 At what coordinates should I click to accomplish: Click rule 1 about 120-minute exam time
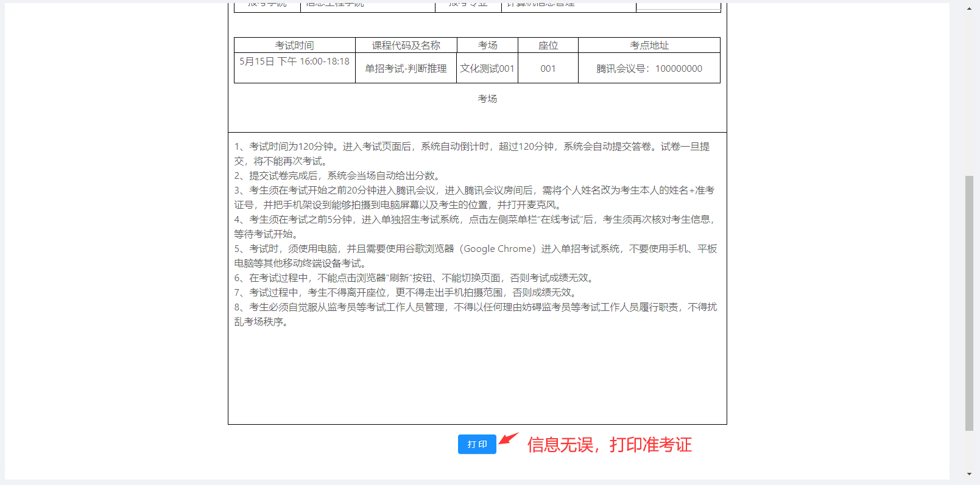(x=472, y=147)
